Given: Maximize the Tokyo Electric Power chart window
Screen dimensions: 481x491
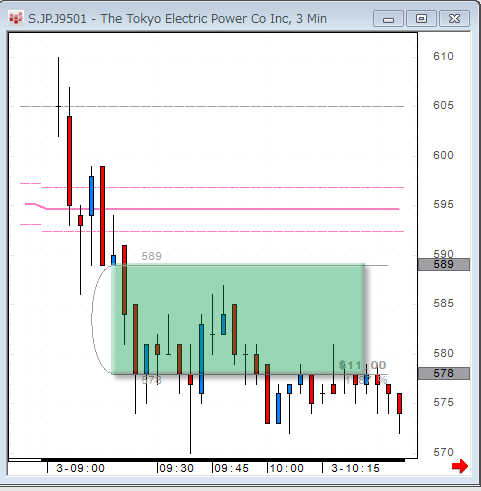Looking at the screenshot, I should [421, 19].
